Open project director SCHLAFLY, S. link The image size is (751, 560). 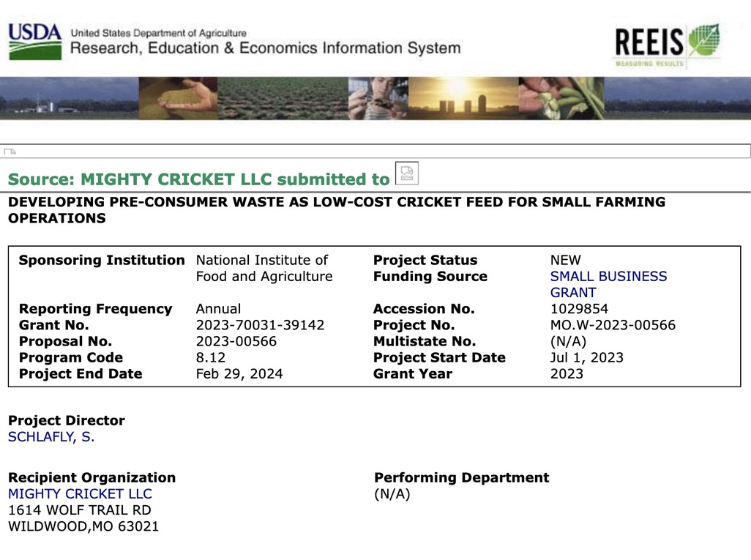tap(51, 437)
